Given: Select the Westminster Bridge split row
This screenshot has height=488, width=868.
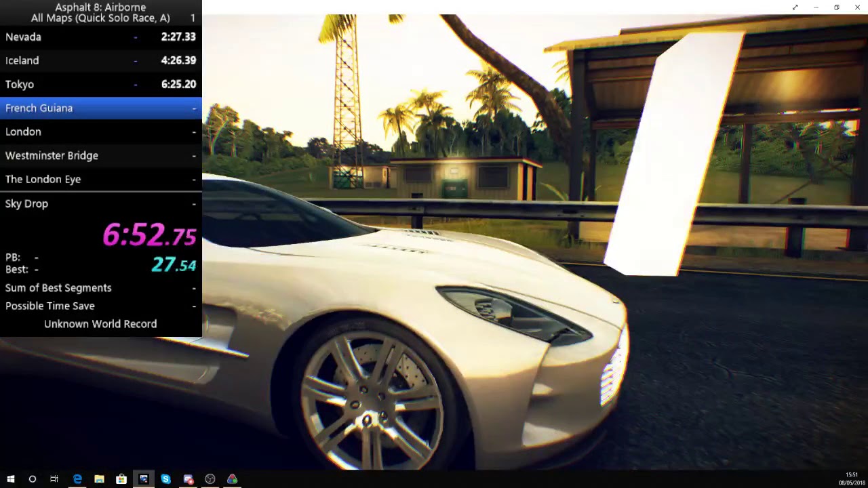Looking at the screenshot, I should point(100,155).
